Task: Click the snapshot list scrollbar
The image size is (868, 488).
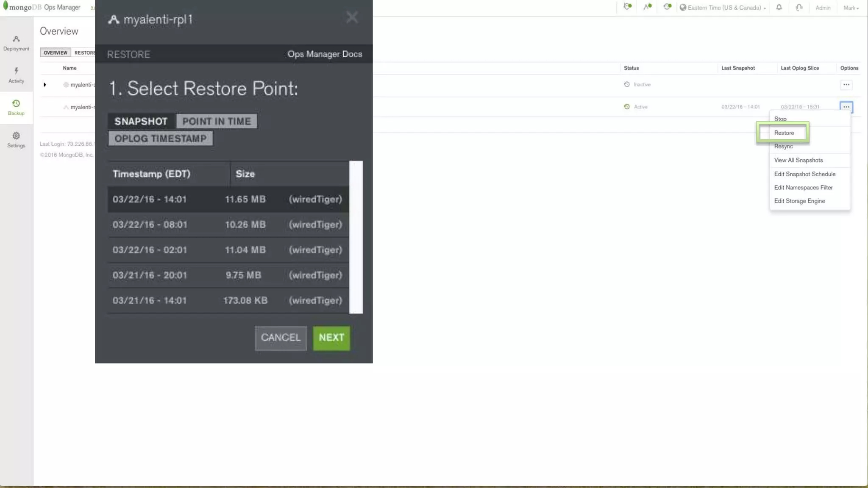Action: pos(356,237)
